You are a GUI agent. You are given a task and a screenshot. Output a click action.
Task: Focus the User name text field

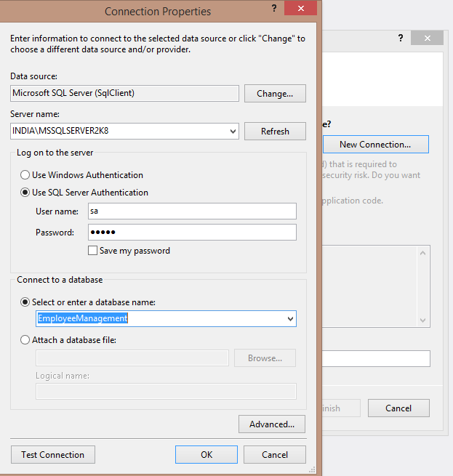tap(192, 211)
